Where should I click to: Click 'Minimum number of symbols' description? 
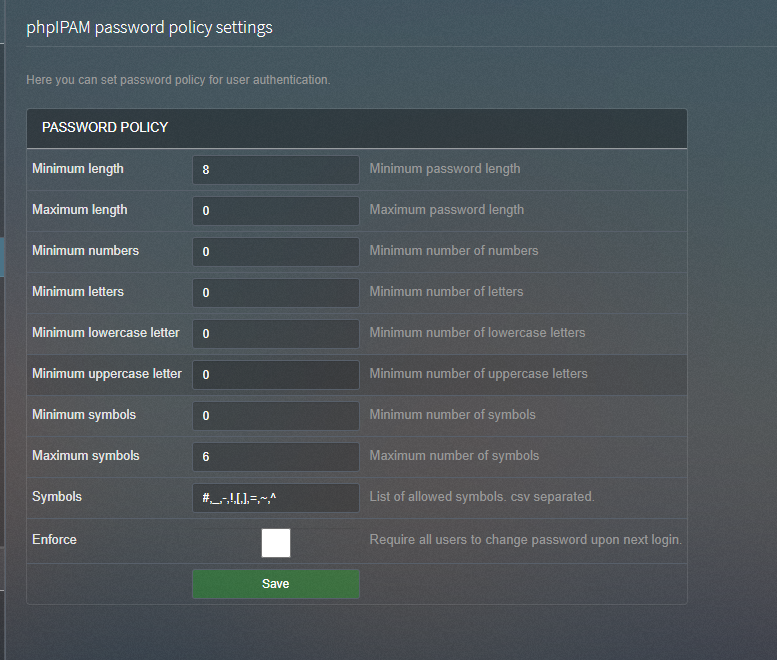click(x=453, y=415)
